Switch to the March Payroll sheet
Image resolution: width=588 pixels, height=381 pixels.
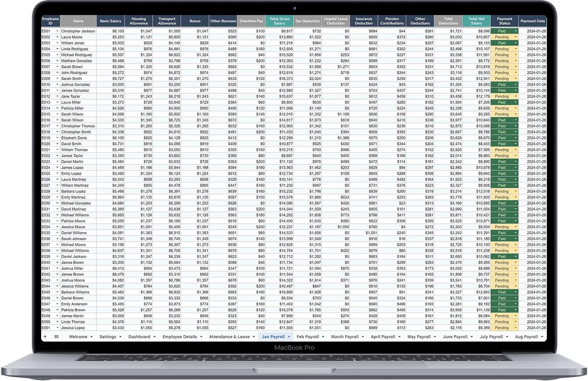tap(344, 337)
